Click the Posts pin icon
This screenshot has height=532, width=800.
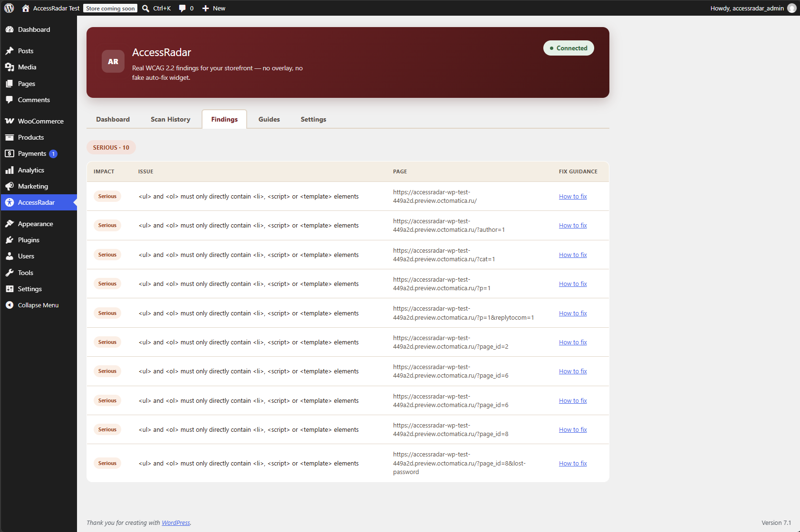click(x=10, y=51)
